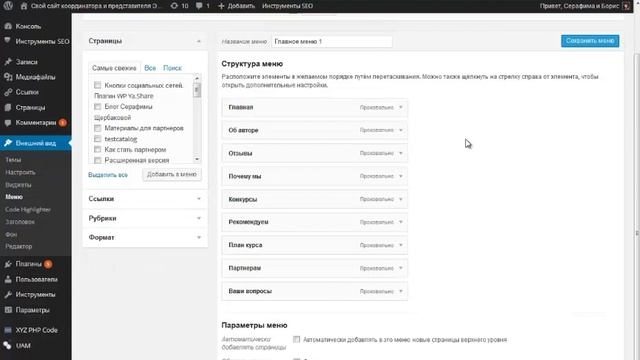Collapse the Страницы panel
Screen dimensions: 640x360
[x=199, y=41]
